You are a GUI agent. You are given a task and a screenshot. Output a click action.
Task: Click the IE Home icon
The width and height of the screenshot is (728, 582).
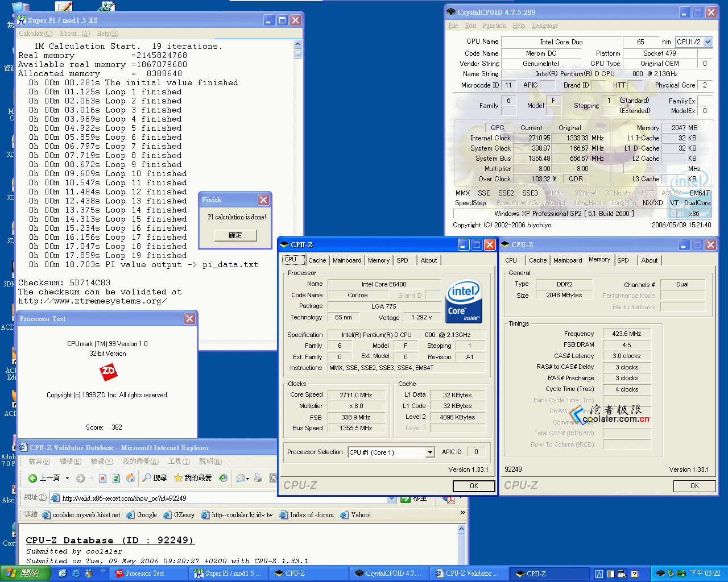pos(130,478)
